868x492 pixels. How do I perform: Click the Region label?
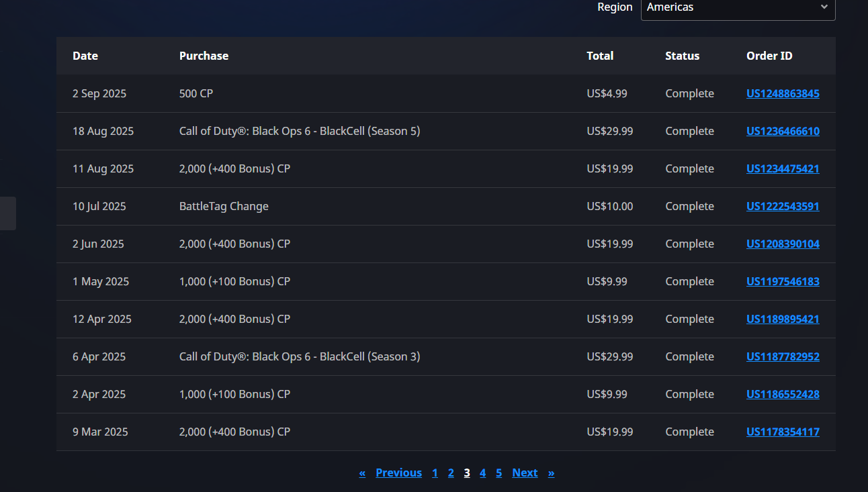point(615,7)
